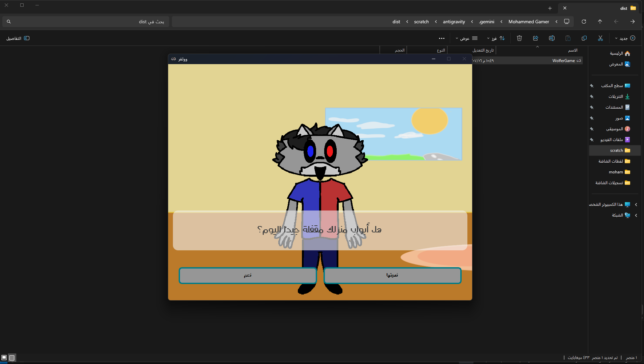Open the جديد (New) dropdown
Screen dimensions: 644x364
[625, 38]
